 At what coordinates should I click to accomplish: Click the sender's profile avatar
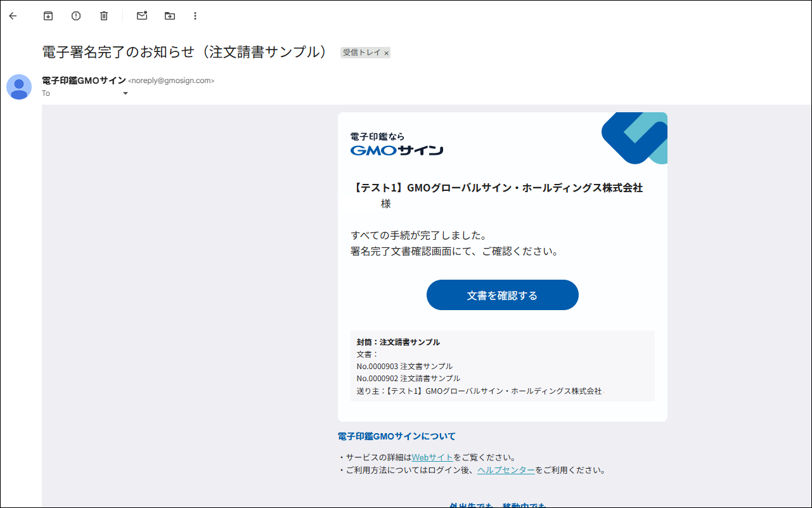[x=19, y=87]
